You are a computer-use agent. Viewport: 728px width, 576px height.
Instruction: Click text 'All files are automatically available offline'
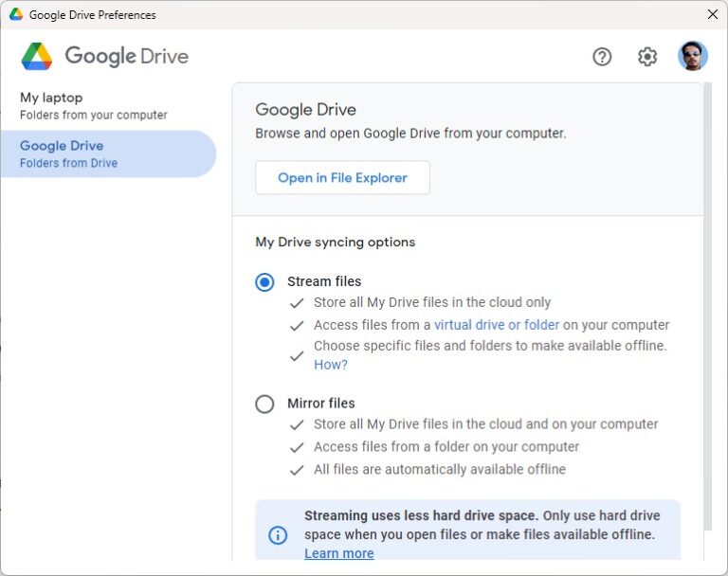(x=439, y=469)
